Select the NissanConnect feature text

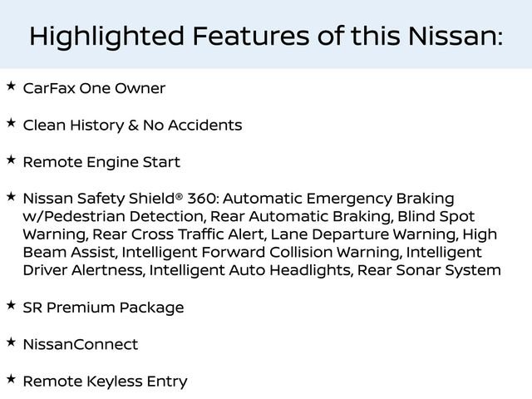coord(80,344)
